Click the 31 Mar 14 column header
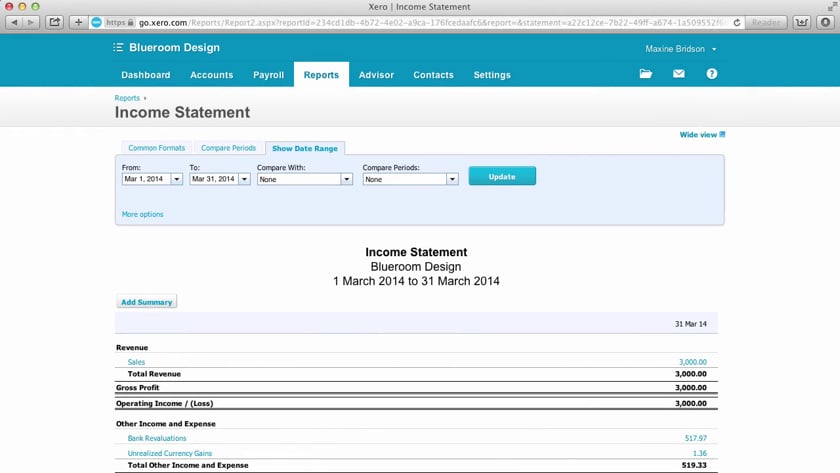 point(691,324)
